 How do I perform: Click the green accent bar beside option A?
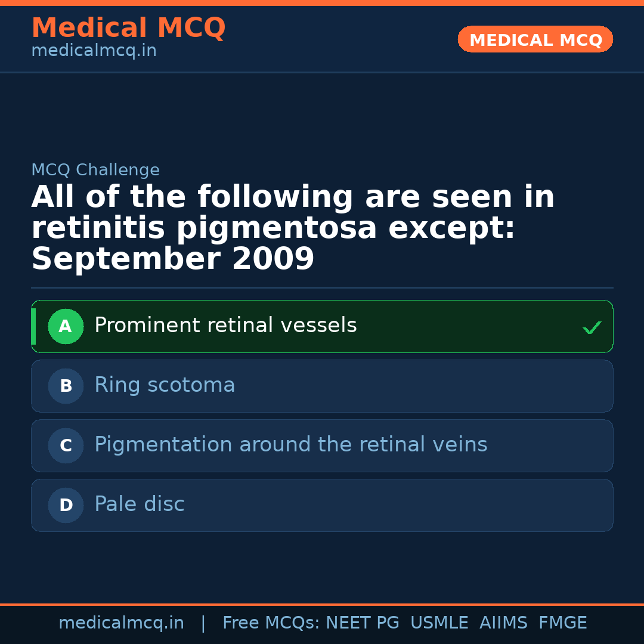pos(33,326)
